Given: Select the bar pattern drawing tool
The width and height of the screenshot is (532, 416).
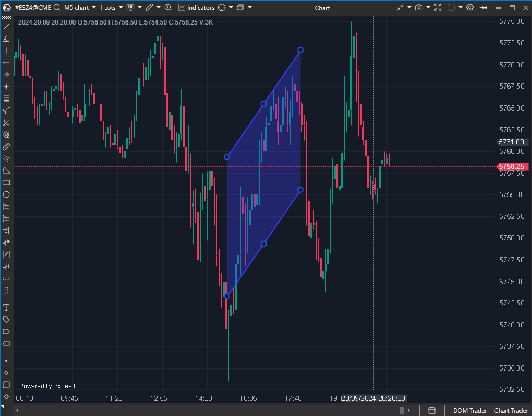Looking at the screenshot, I should [x=6, y=266].
